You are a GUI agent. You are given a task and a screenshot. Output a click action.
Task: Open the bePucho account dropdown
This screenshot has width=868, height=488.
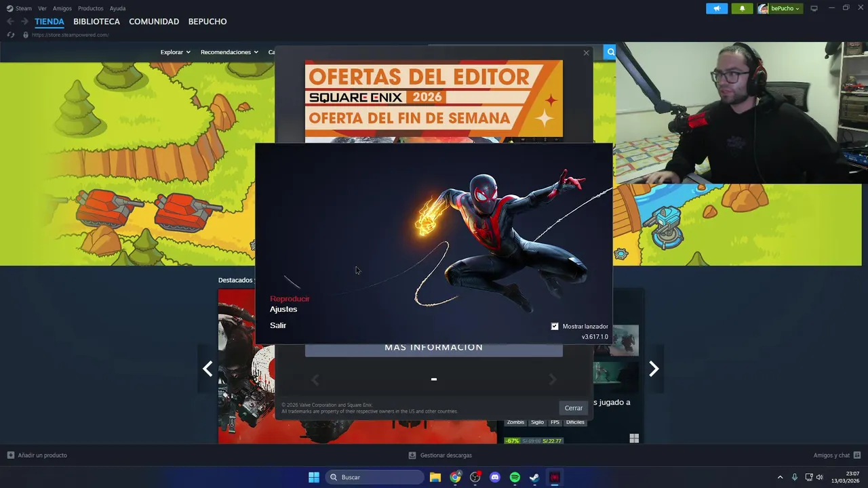pyautogui.click(x=779, y=8)
